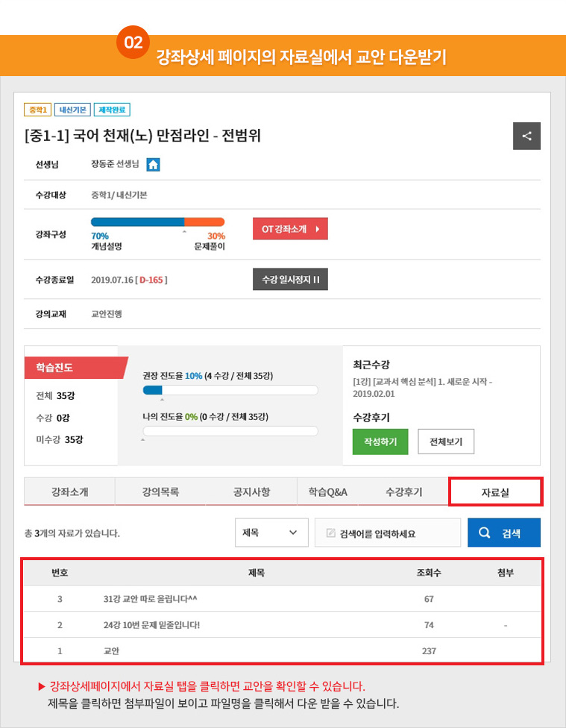
Task: Click the '전체 35강' entry under 학습진도
Action: point(55,395)
